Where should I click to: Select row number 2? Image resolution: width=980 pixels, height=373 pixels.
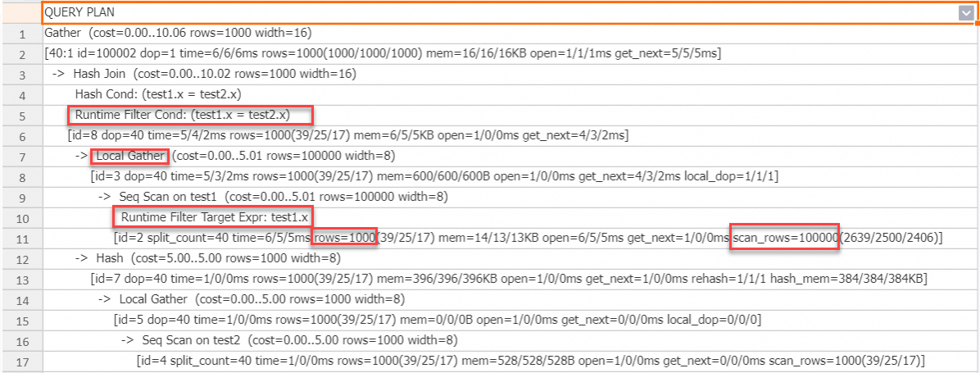point(20,53)
